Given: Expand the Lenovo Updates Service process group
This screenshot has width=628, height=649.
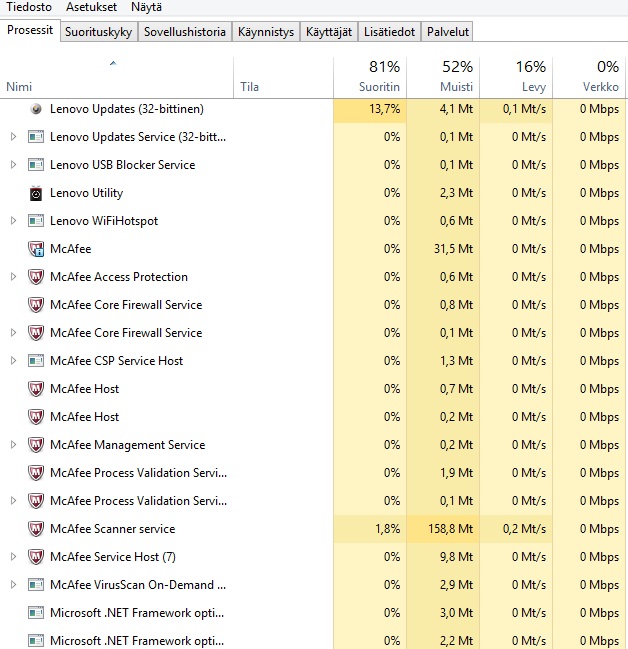Looking at the screenshot, I should (13, 137).
